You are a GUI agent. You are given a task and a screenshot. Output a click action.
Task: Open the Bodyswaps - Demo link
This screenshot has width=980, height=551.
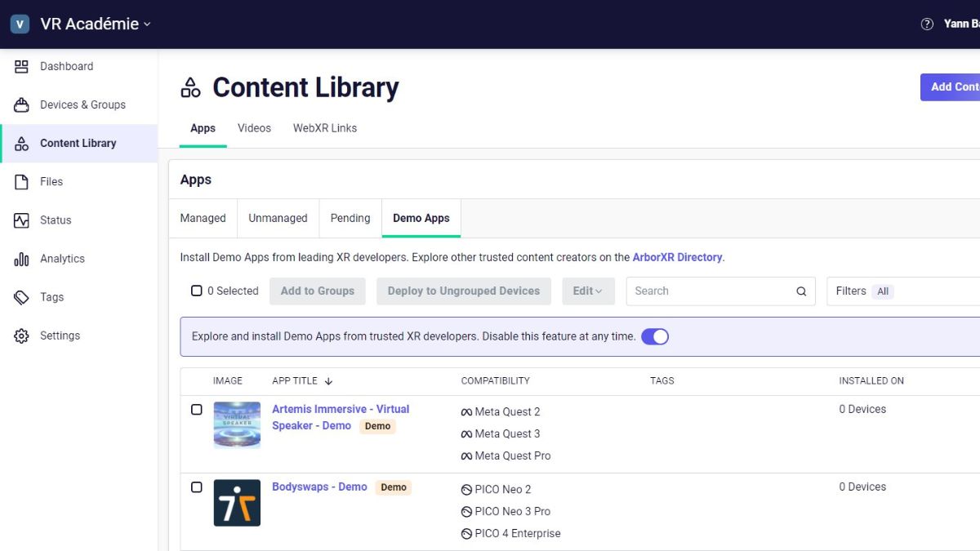coord(319,487)
